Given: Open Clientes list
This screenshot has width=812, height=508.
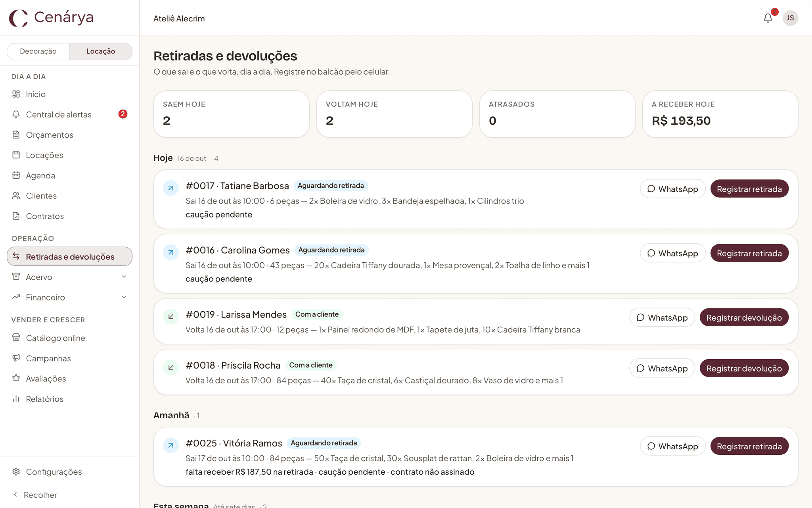Looking at the screenshot, I should tap(70, 196).
